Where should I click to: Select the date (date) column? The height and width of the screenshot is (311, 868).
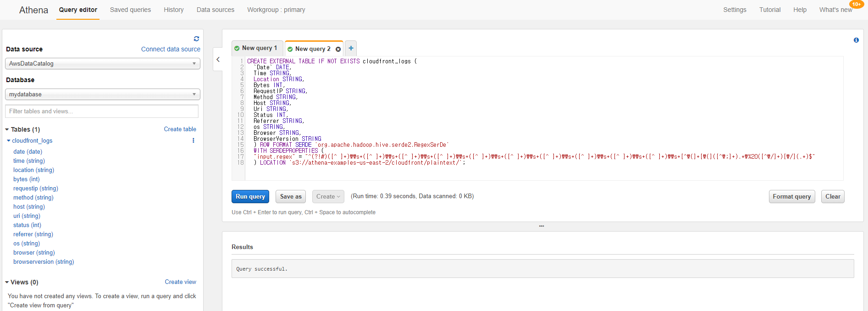28,152
